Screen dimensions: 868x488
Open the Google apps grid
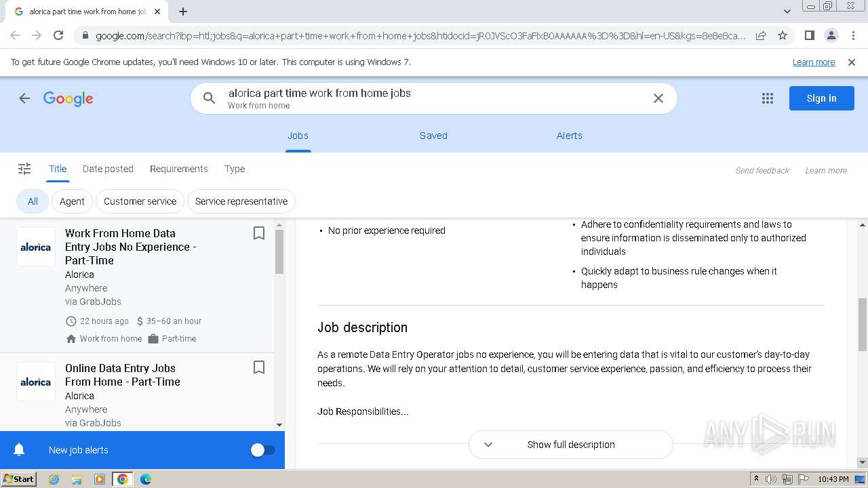point(768,98)
